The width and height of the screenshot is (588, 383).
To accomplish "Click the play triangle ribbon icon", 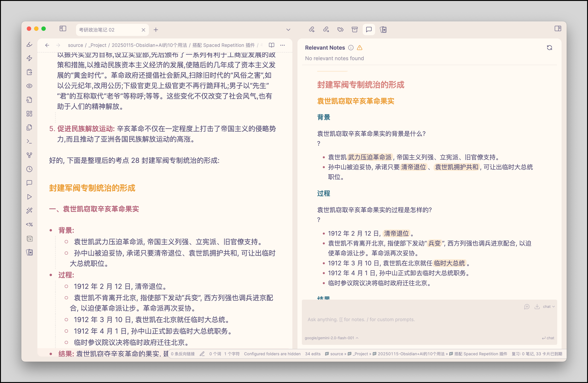I will coord(29,197).
